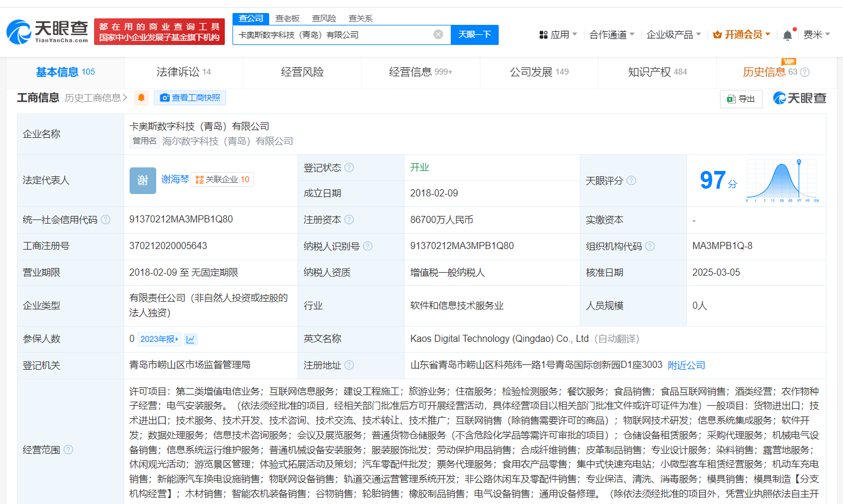Select the 查老板 search tab
The height and width of the screenshot is (504, 843).
point(288,18)
